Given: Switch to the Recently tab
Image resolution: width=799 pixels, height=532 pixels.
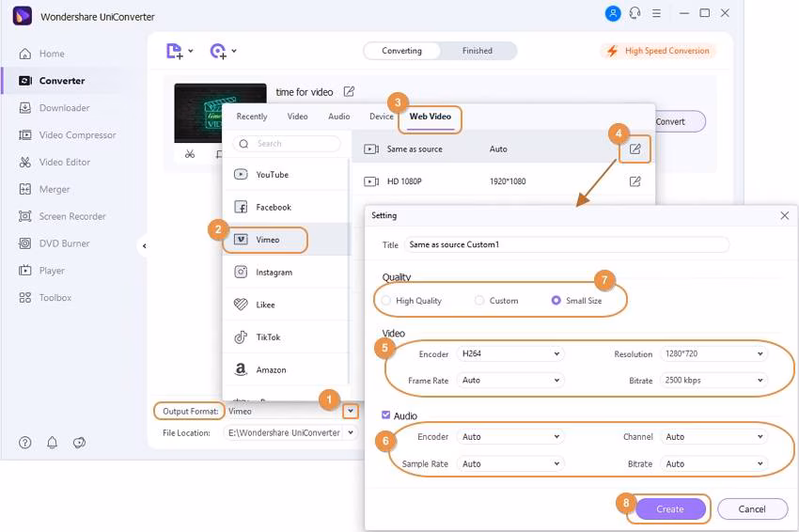Looking at the screenshot, I should 252,117.
